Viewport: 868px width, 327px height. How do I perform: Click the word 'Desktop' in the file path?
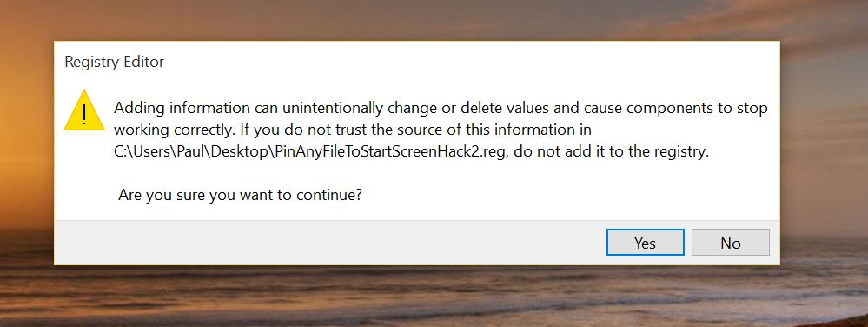point(241,152)
